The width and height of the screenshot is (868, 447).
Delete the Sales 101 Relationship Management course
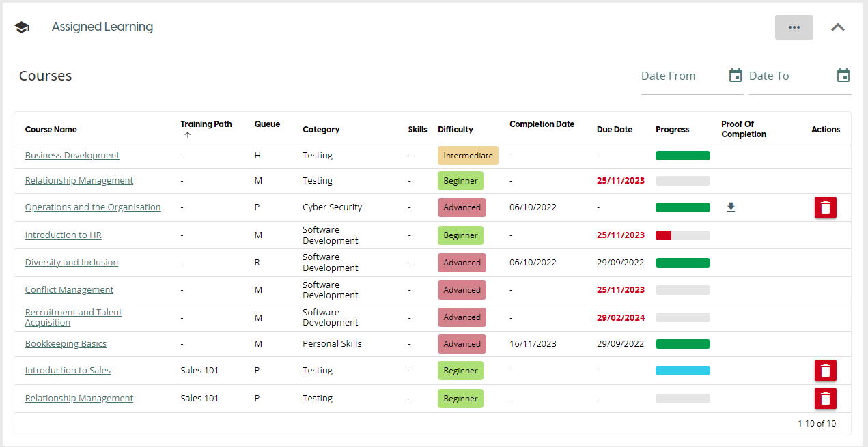tap(825, 399)
